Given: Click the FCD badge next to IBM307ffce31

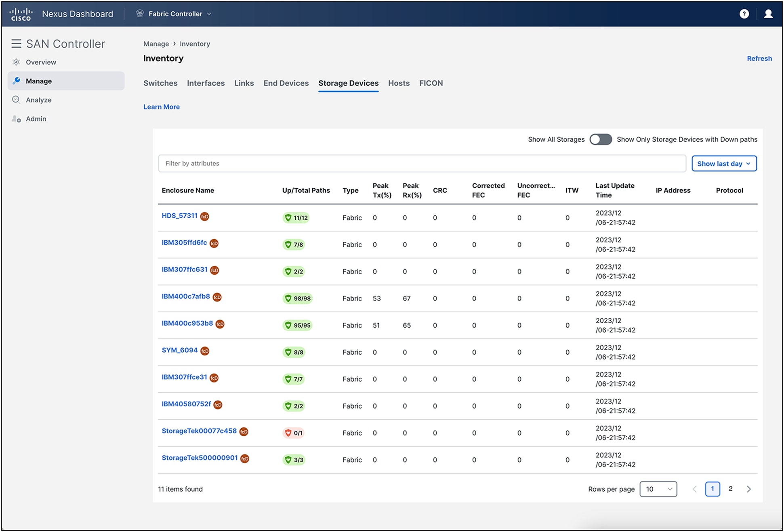Looking at the screenshot, I should coord(214,378).
